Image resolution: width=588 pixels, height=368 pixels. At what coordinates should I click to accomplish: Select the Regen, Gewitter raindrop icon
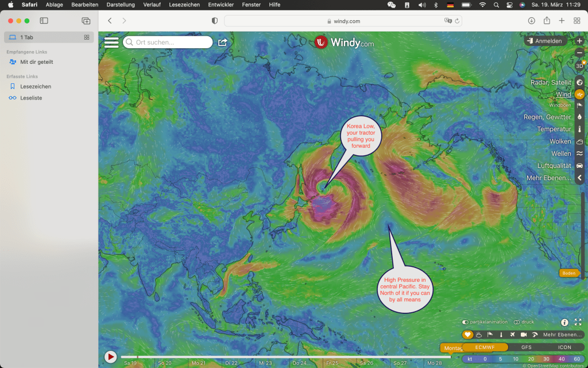pos(579,117)
